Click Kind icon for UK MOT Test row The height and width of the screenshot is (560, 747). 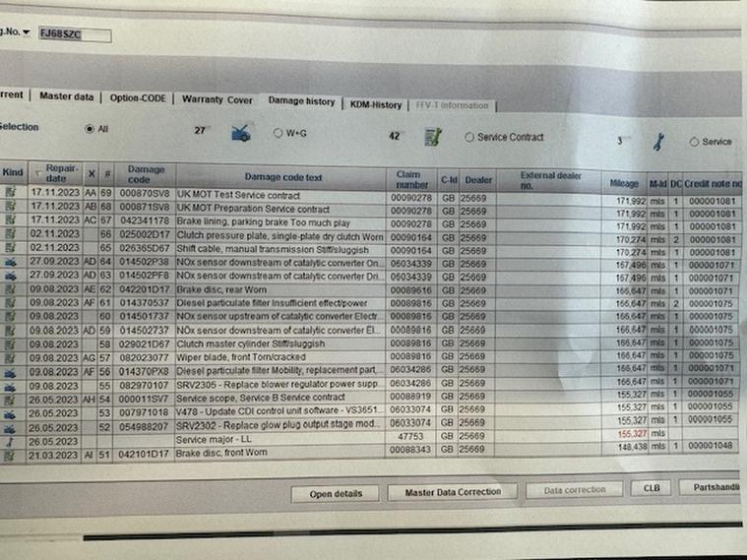(10, 196)
